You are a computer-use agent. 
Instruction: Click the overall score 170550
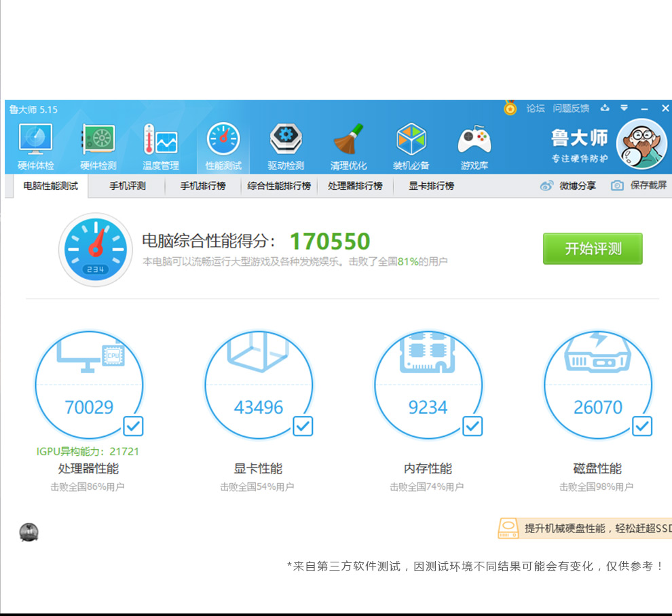(x=330, y=241)
